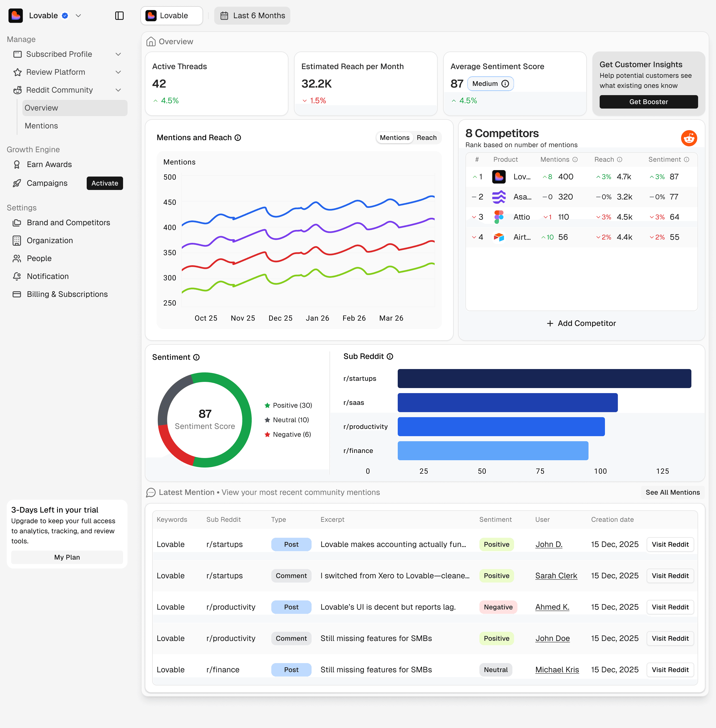
Task: Open Notification settings bell icon
Action: click(x=17, y=276)
